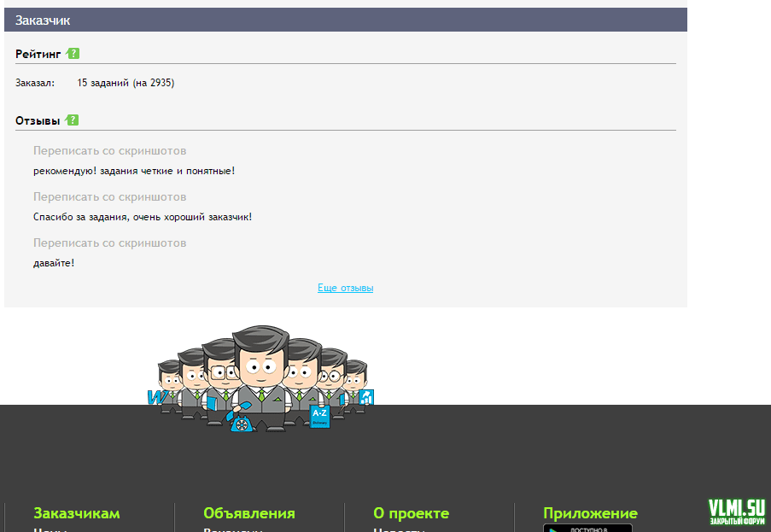Click the '15 заданий (на 2935)' stat text

click(126, 83)
